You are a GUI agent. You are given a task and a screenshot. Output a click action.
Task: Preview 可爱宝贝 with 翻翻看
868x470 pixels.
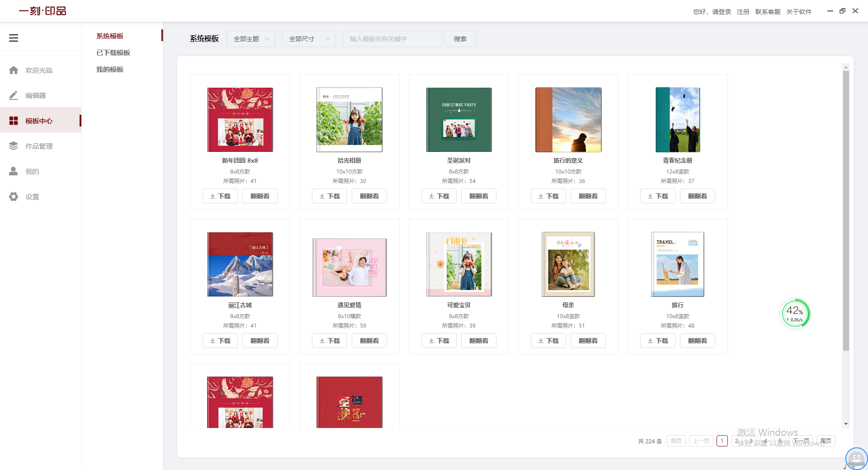479,341
